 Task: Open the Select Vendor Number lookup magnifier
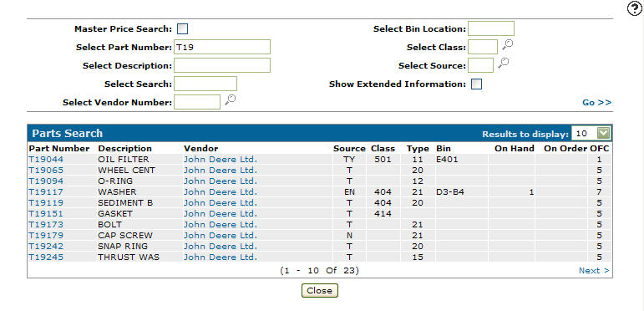click(x=230, y=99)
